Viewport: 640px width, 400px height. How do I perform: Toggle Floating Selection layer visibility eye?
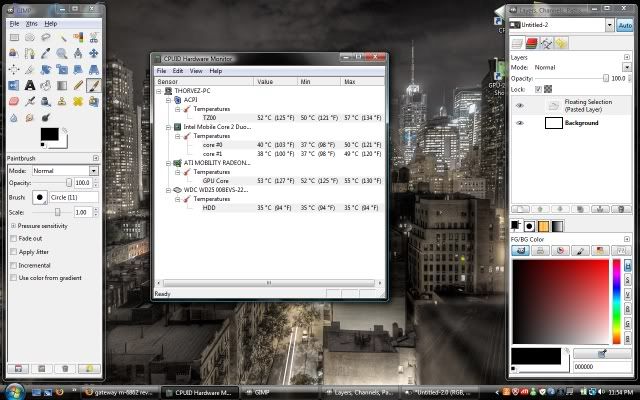pyautogui.click(x=520, y=105)
